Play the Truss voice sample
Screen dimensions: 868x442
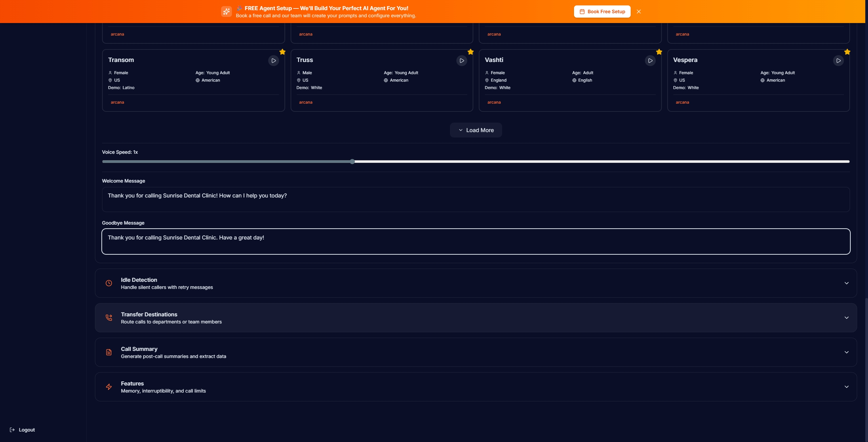[461, 61]
